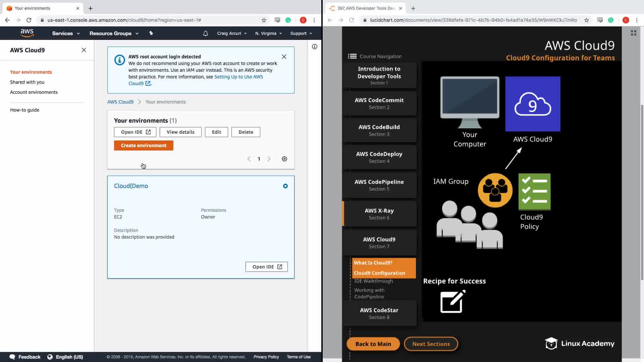This screenshot has height=362, width=644.
Task: Open the AWS notifications bell
Action: [x=205, y=34]
